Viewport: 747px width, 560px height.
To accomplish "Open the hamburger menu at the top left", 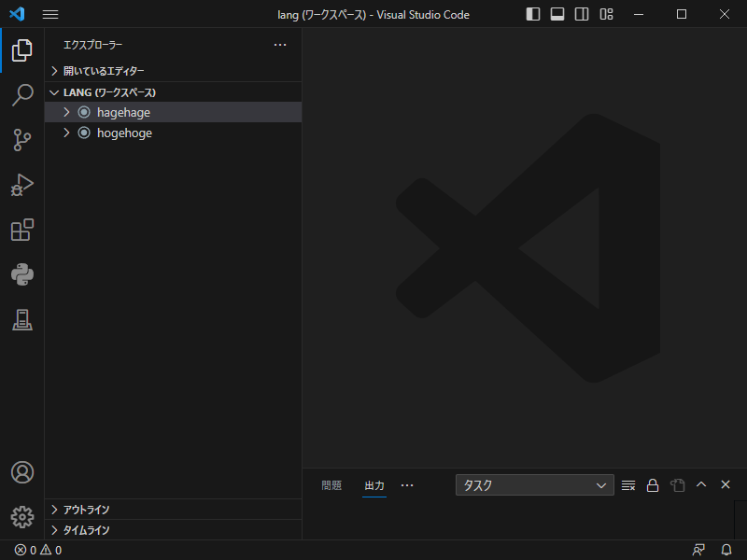I will coord(49,14).
